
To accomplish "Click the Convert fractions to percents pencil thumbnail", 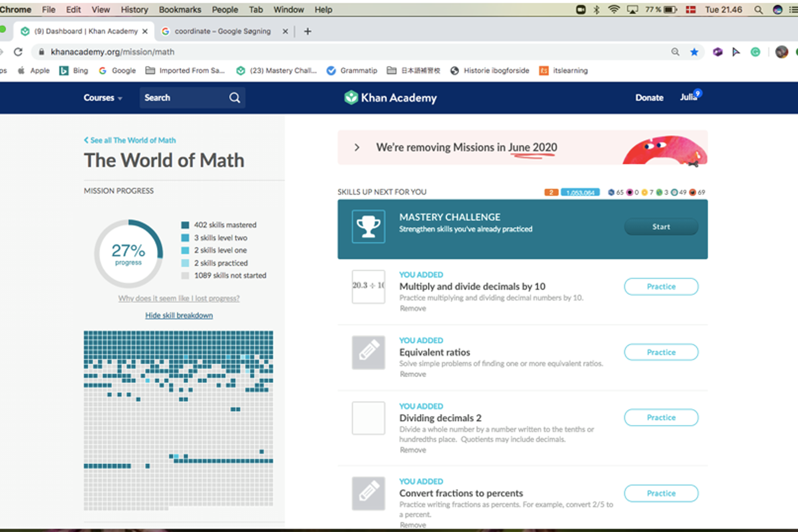I will click(x=368, y=493).
